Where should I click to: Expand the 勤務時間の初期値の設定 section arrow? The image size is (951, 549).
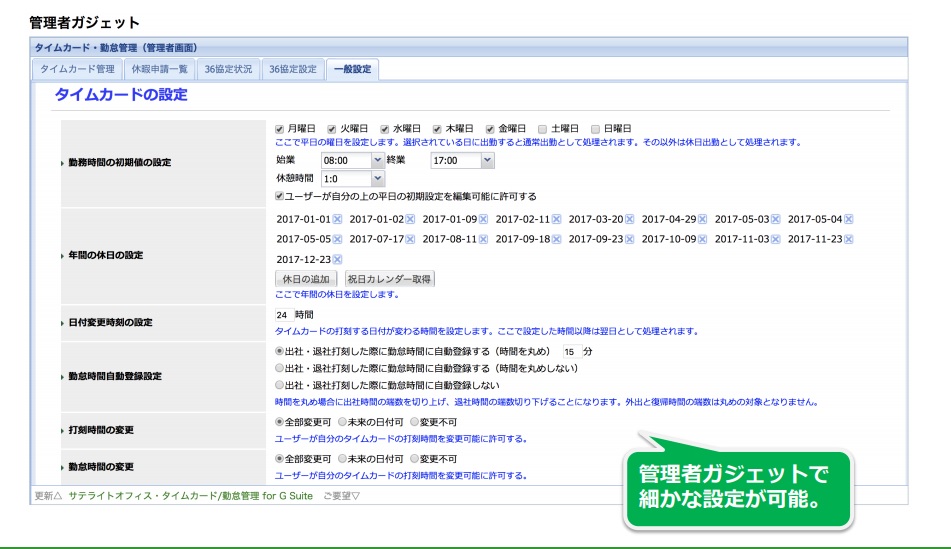[x=62, y=163]
